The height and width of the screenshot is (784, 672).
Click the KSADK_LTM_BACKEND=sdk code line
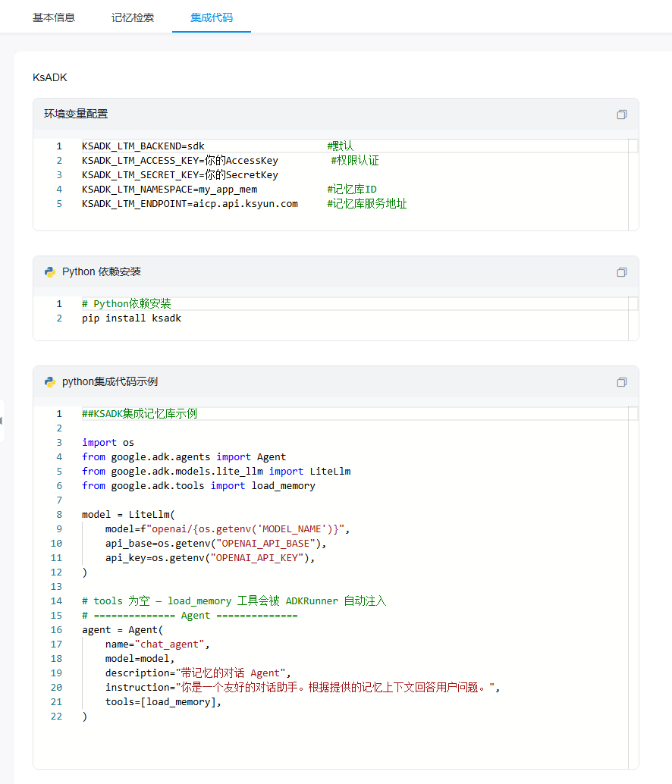(143, 146)
